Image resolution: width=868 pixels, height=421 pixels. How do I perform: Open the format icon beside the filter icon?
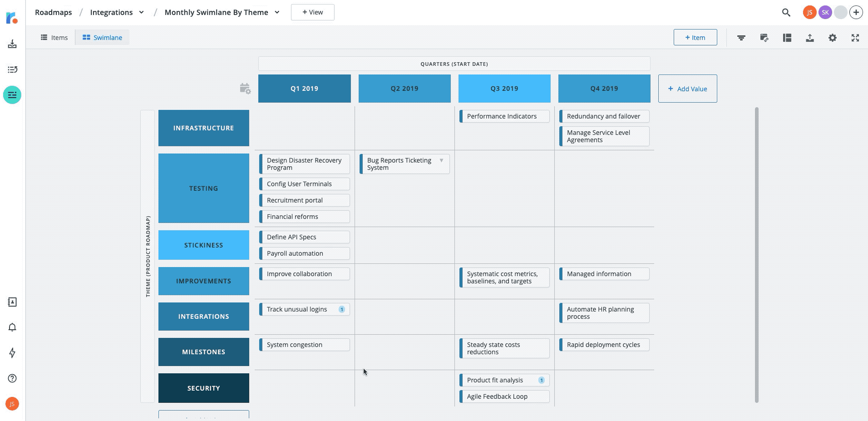[x=764, y=38]
